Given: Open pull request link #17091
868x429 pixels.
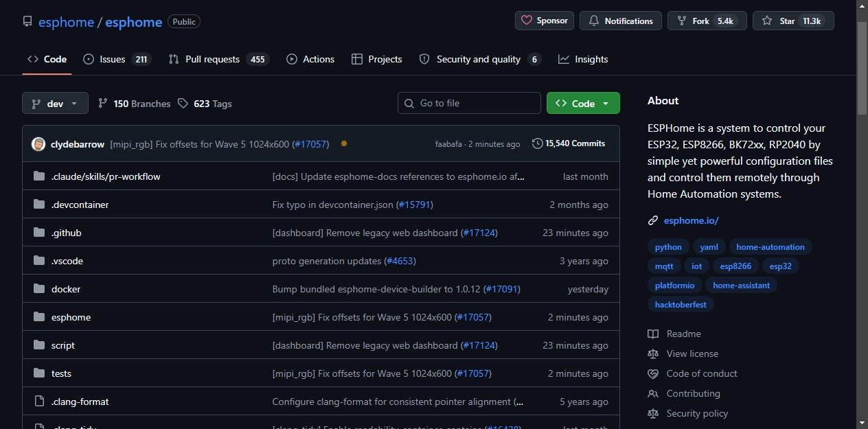Looking at the screenshot, I should click(x=502, y=289).
